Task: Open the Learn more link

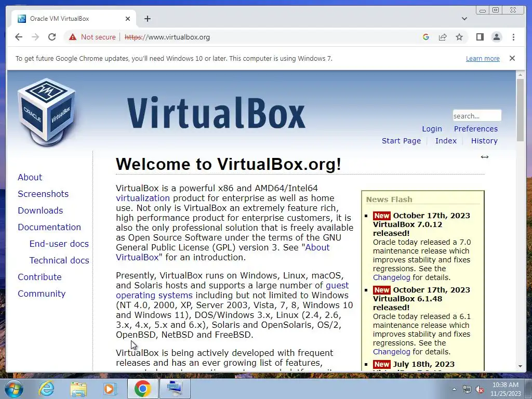Action: click(483, 58)
